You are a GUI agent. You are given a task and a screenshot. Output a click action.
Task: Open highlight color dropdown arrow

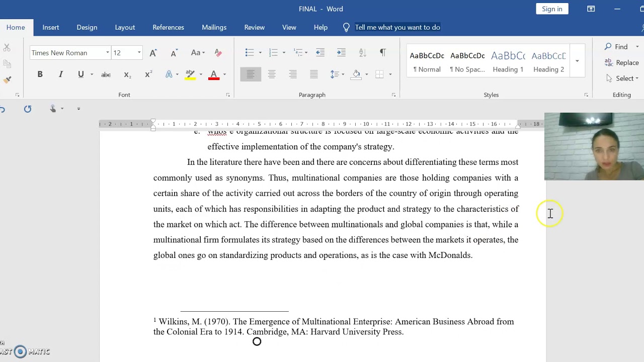point(201,74)
